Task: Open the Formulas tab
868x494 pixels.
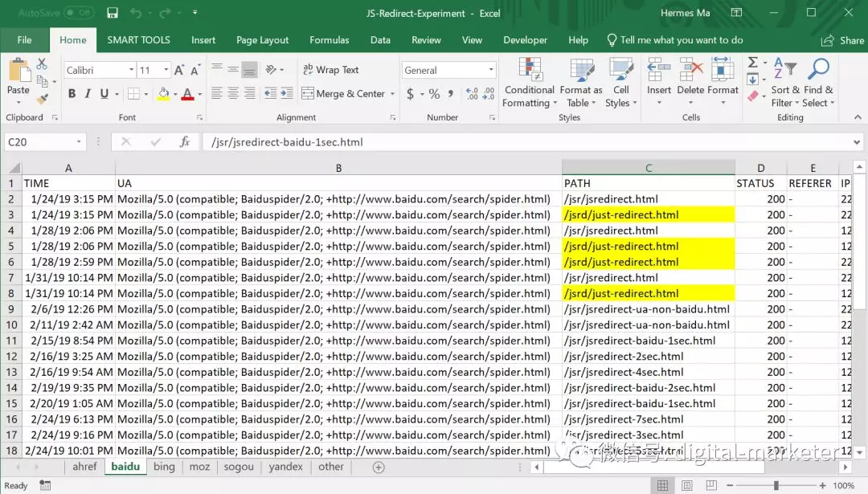Action: pyautogui.click(x=330, y=40)
